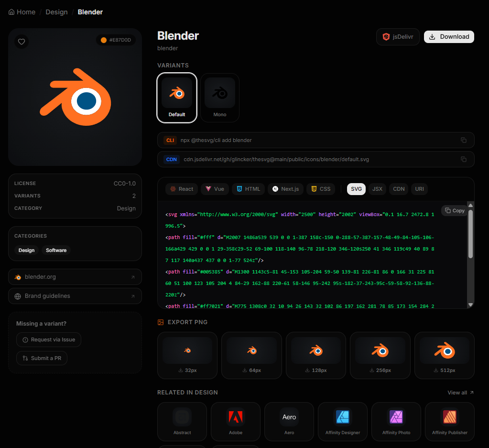Open the Next.js code tab
The height and width of the screenshot is (448, 489).
285,189
